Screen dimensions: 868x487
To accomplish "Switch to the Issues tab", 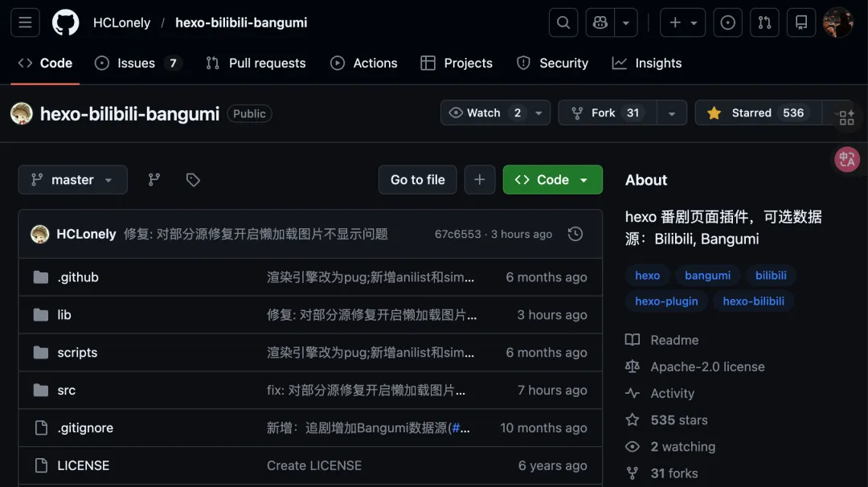I will (x=138, y=63).
